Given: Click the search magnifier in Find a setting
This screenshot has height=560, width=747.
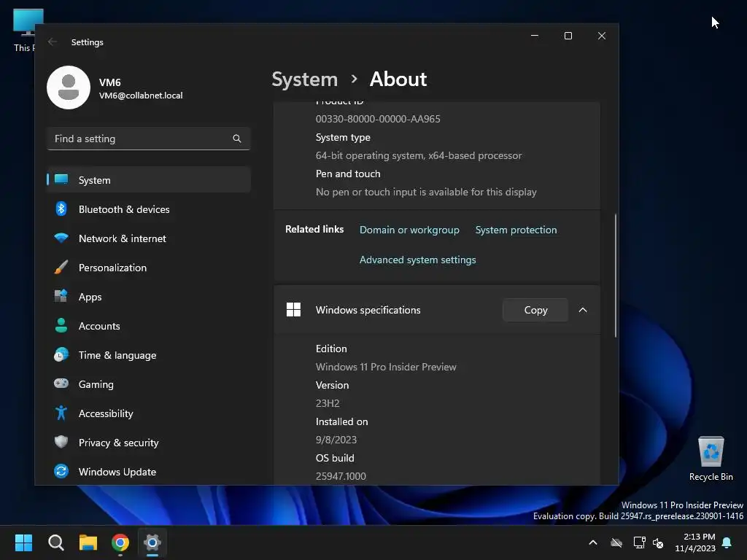Looking at the screenshot, I should click(237, 139).
